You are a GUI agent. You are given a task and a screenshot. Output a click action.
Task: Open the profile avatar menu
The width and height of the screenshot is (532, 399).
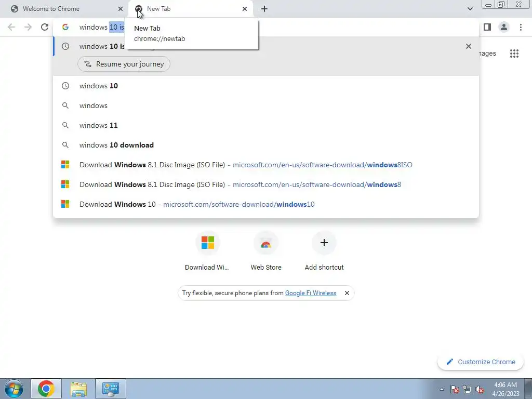click(504, 27)
